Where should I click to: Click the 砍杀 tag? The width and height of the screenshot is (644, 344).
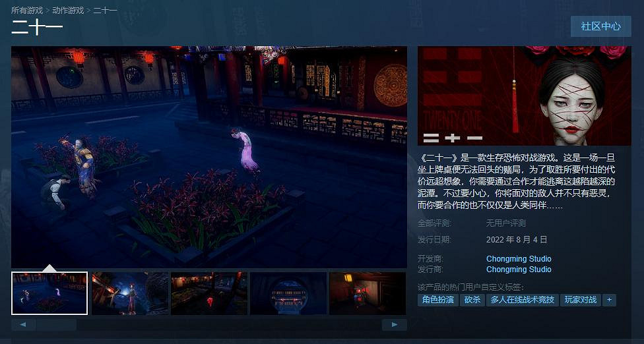pyautogui.click(x=472, y=300)
